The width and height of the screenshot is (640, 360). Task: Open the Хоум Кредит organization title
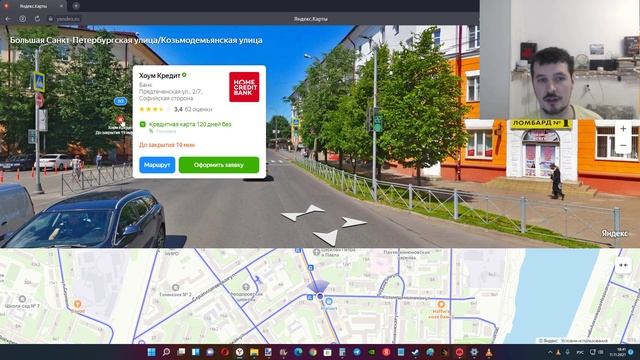(160, 76)
